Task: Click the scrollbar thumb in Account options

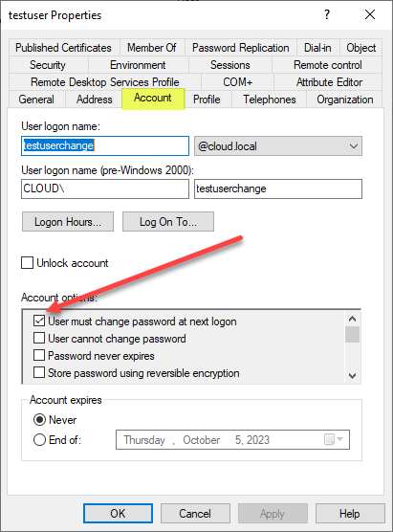Action: click(352, 335)
